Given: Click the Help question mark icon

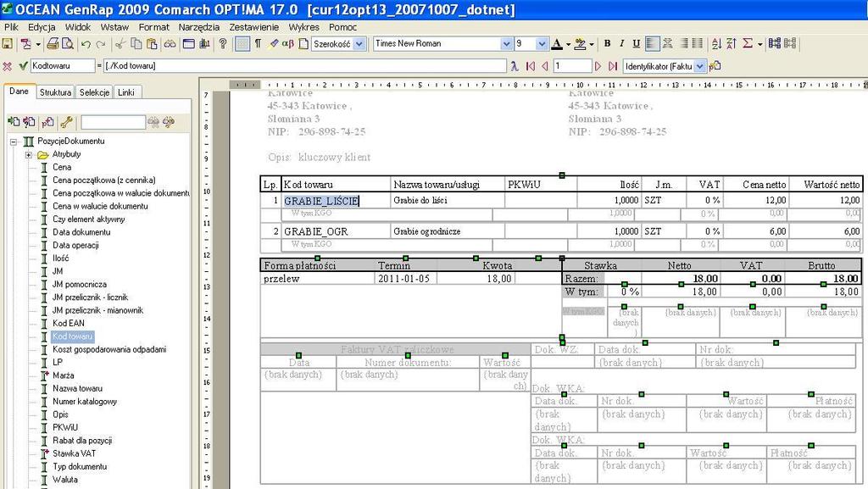Looking at the screenshot, I should coord(223,44).
